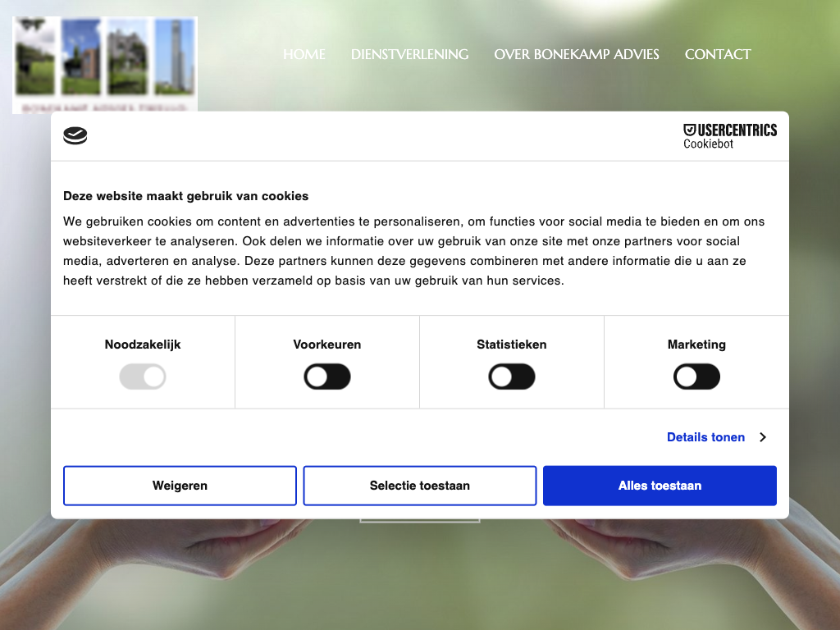Click the Bonekamp Advies site logo
Screen dimensions: 840x630
click(x=105, y=65)
